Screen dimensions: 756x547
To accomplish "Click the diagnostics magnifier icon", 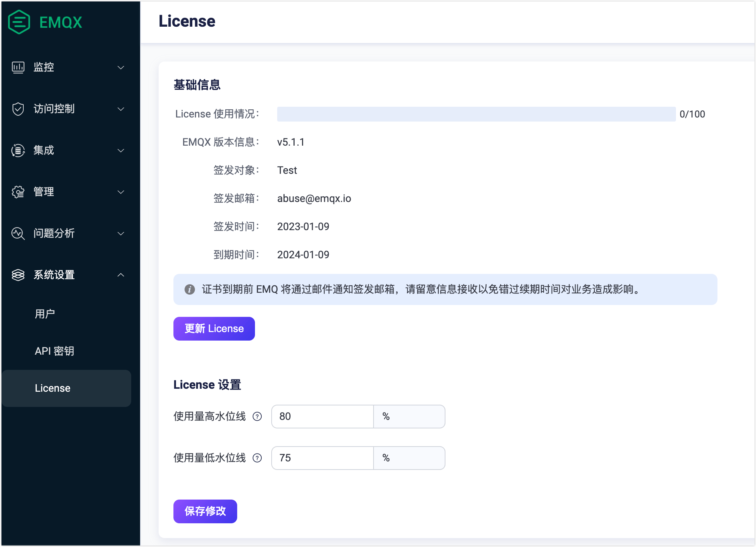I will click(18, 233).
